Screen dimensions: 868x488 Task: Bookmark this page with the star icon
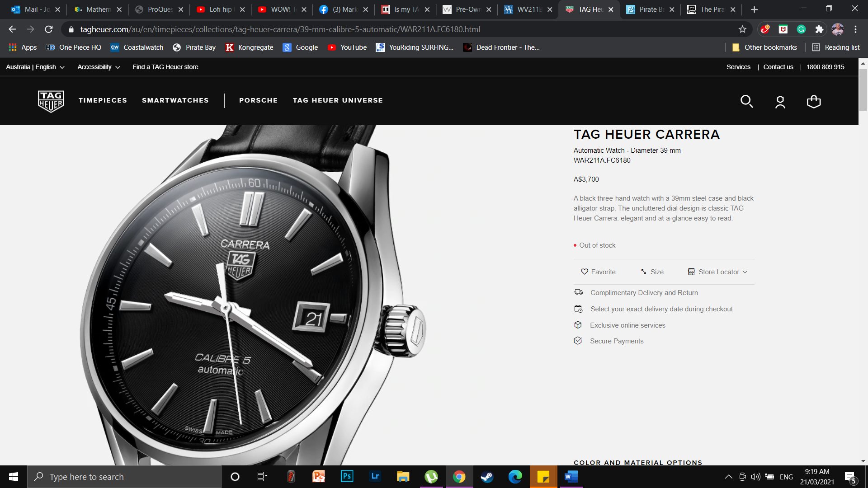tap(742, 29)
